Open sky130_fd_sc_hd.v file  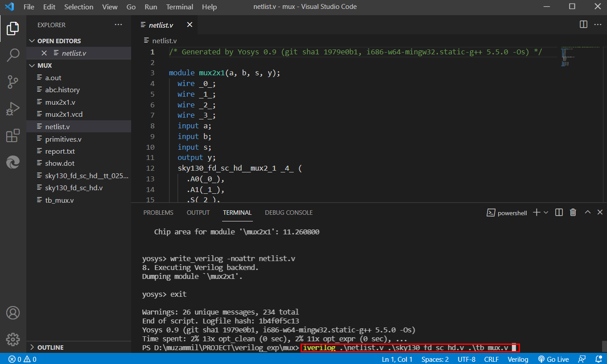pos(78,188)
